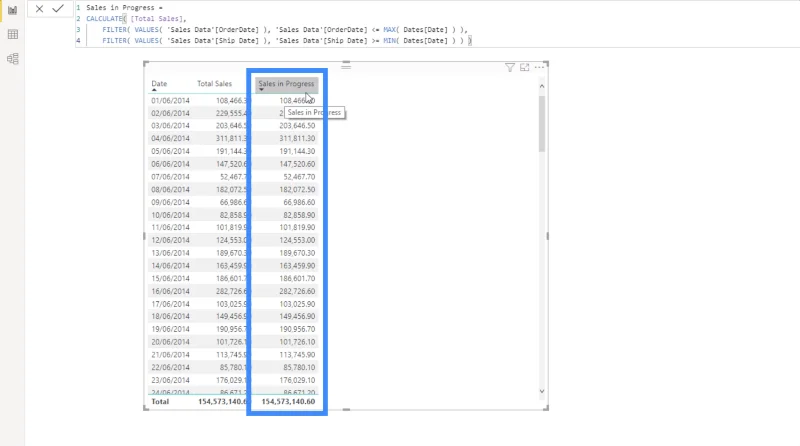The image size is (800, 446).
Task: Select the 19/06/2014 date cell
Action: 170,329
